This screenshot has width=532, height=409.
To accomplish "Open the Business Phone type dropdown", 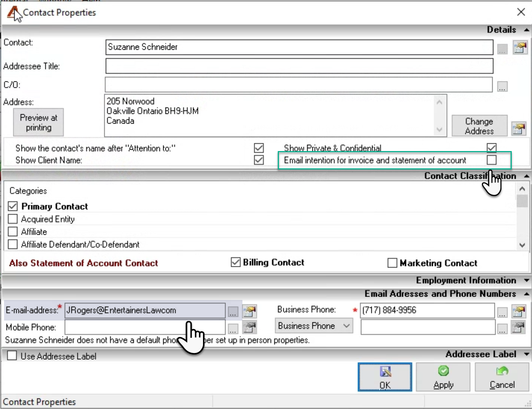I will point(314,326).
